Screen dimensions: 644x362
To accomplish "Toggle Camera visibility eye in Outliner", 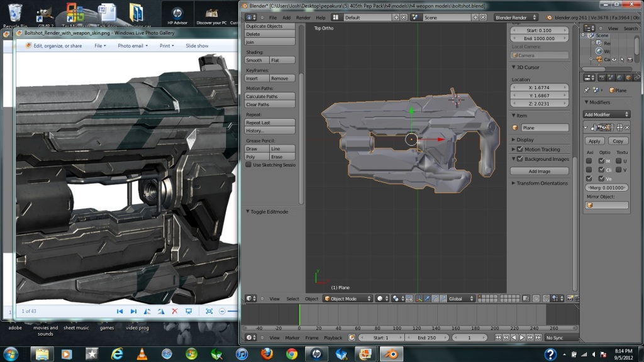I will click(614, 60).
